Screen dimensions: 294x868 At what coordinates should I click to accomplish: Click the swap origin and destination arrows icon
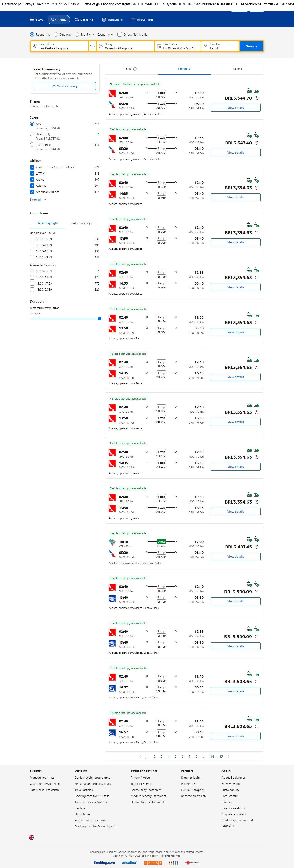[x=92, y=46]
